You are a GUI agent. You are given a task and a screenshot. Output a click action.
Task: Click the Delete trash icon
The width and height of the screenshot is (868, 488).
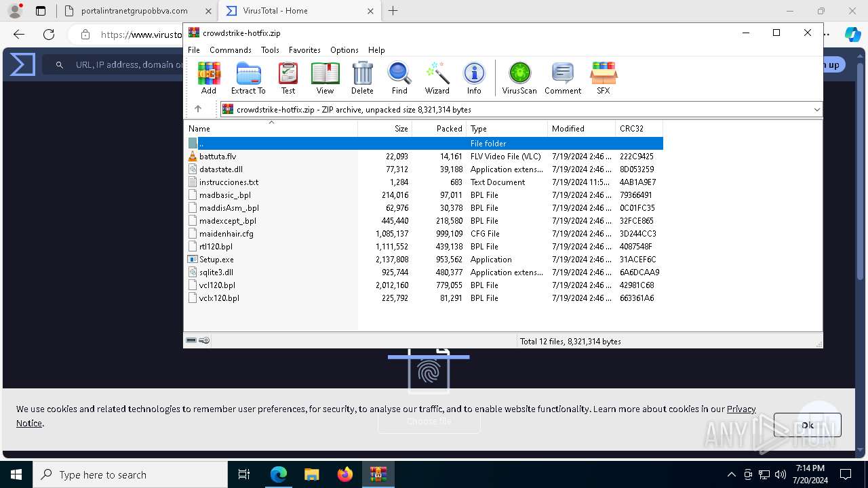pos(362,78)
